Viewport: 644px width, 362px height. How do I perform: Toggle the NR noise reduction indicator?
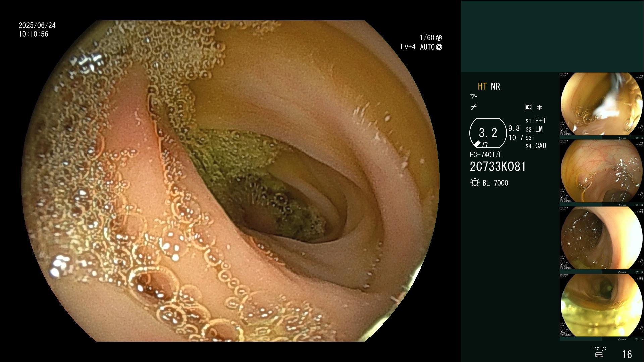click(495, 86)
